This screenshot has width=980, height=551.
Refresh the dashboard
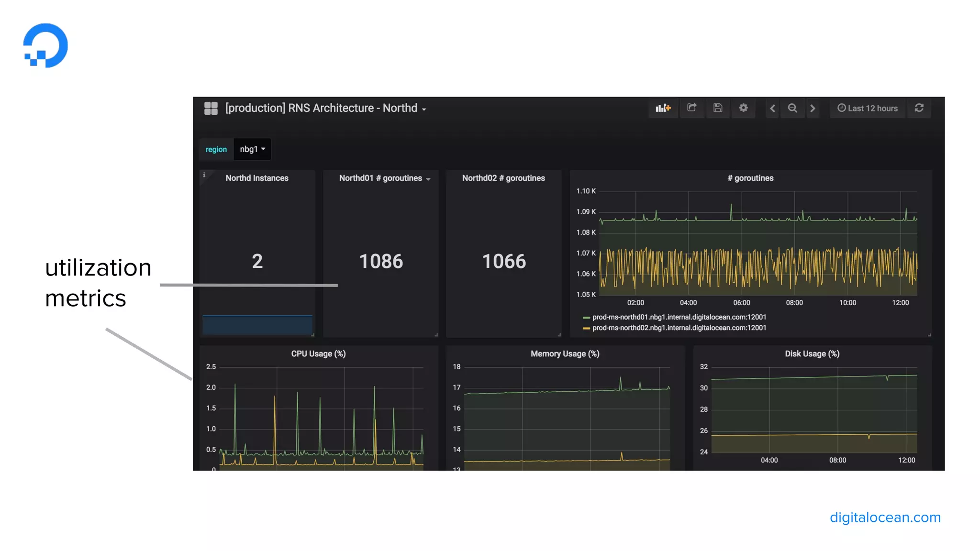coord(919,108)
